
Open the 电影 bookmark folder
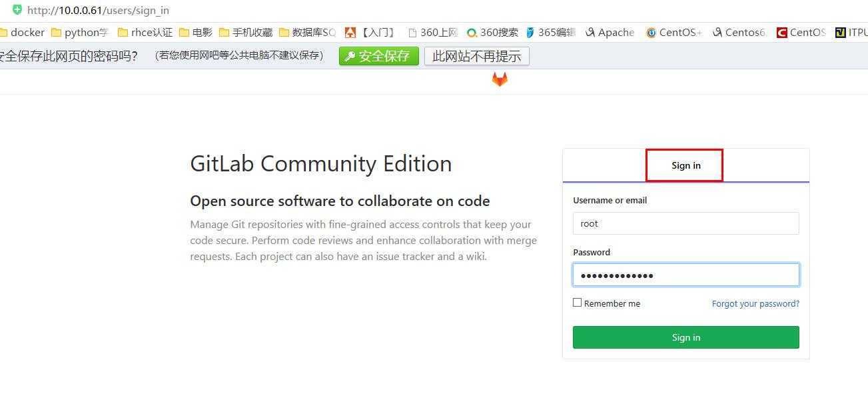click(195, 32)
